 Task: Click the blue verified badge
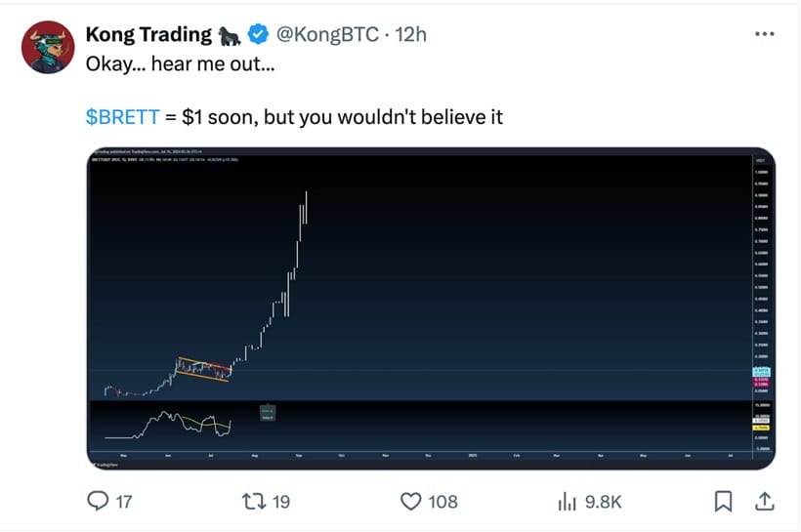pos(258,35)
